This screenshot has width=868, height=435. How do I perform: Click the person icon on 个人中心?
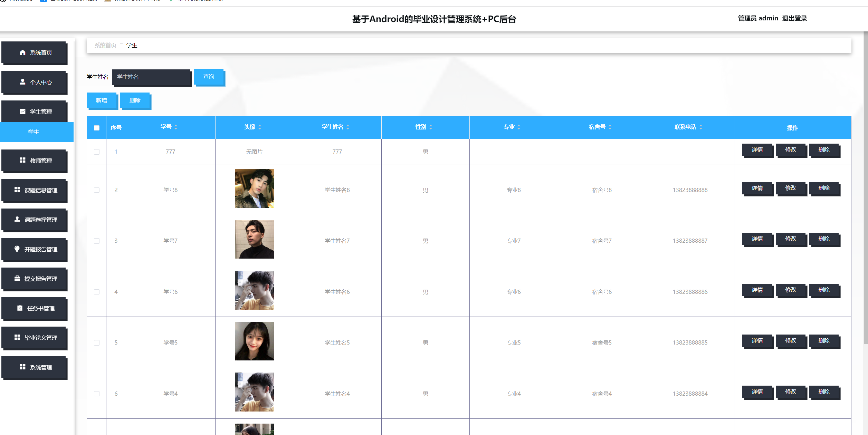point(22,82)
